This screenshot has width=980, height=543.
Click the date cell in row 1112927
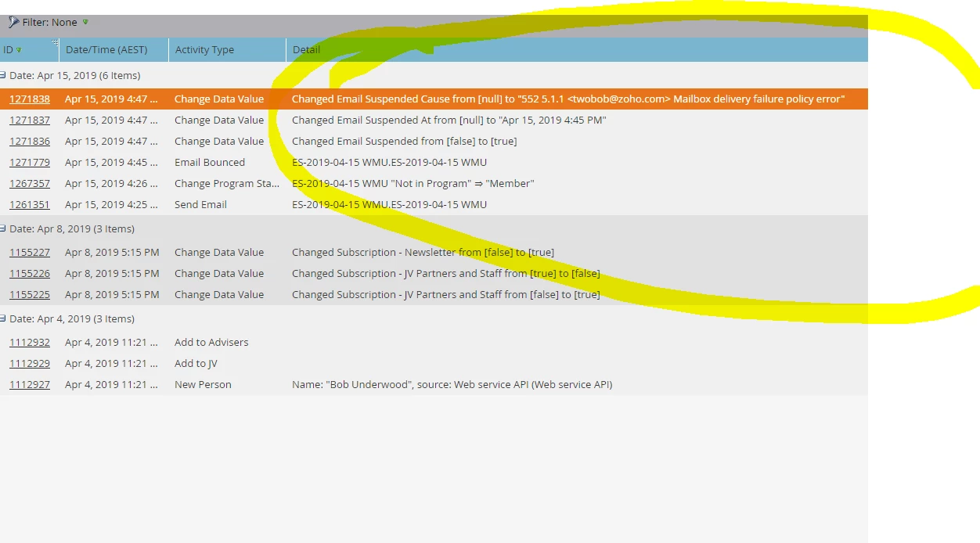[x=111, y=385]
